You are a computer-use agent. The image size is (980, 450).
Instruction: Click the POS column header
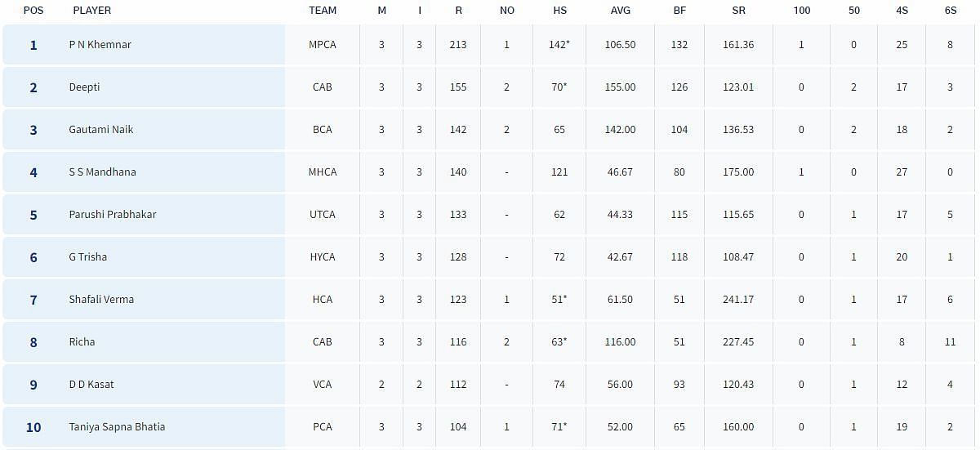click(33, 11)
